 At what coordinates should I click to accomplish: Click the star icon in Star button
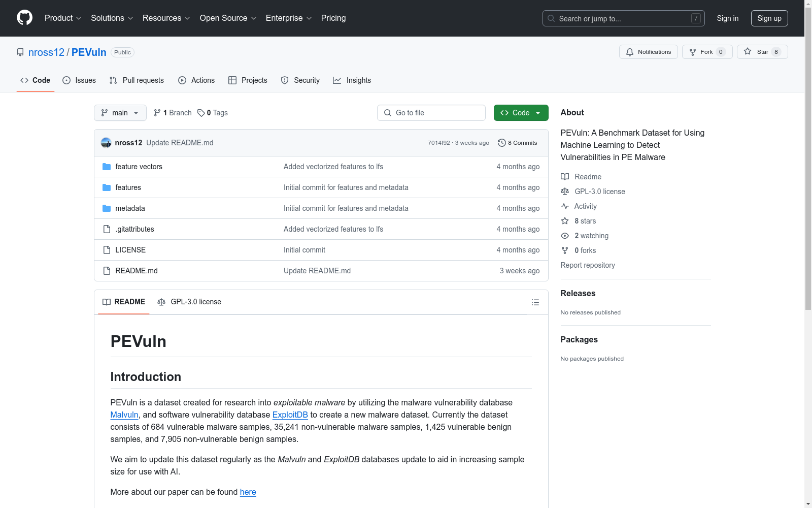[x=748, y=51]
